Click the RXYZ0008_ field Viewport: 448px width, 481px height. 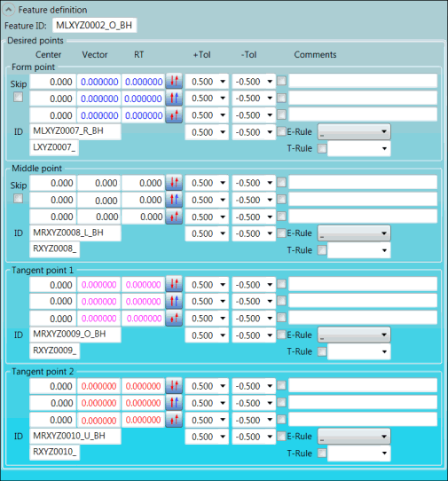pyautogui.click(x=55, y=249)
